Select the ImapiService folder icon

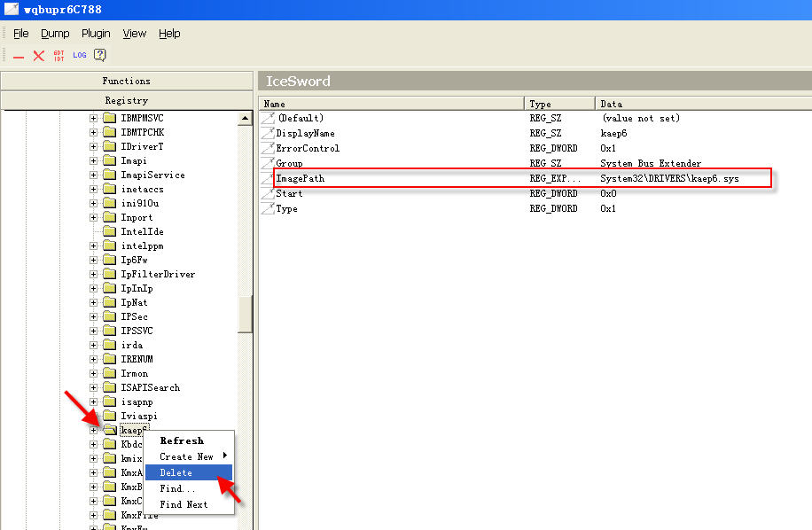pos(109,175)
